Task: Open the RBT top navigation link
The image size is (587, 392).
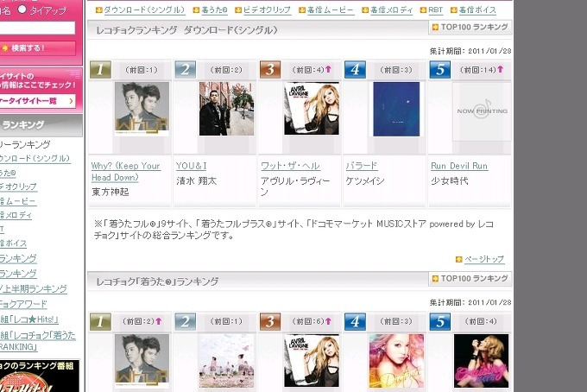Action: click(x=435, y=10)
